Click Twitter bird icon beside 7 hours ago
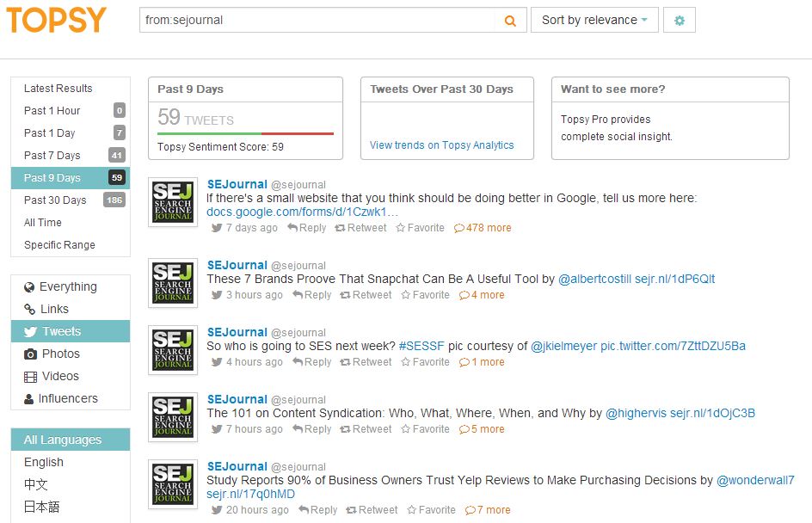Viewport: 812px width, 523px height. coord(217,429)
